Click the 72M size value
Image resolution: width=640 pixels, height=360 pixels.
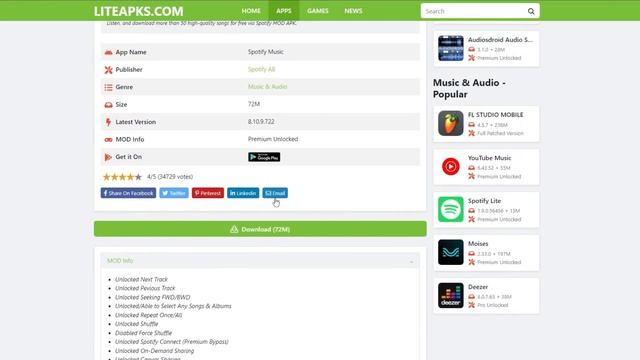[253, 104]
